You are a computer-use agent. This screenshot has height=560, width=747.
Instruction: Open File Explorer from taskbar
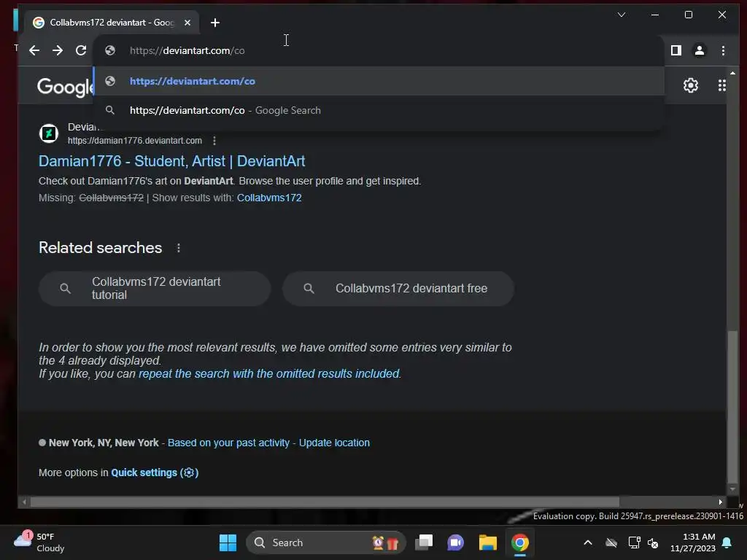coord(488,542)
